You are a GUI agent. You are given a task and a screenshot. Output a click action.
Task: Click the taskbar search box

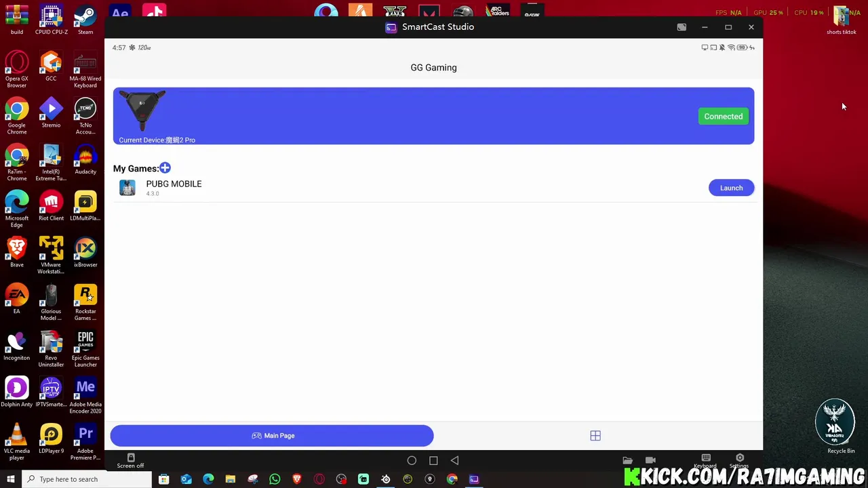tap(87, 479)
